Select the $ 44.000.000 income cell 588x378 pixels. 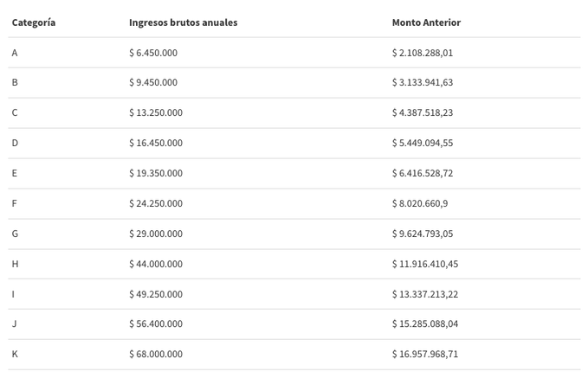pos(156,264)
